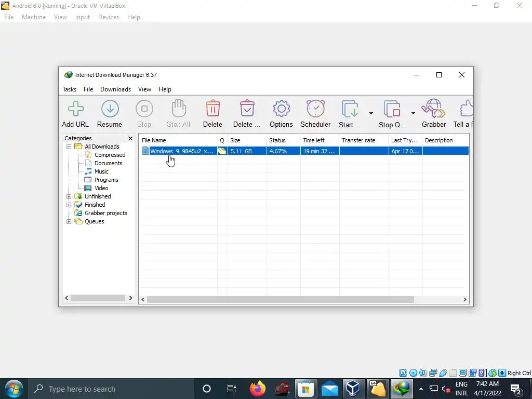Image resolution: width=532 pixels, height=399 pixels.
Task: Open Stop Queue dropdown arrow
Action: coord(413,113)
